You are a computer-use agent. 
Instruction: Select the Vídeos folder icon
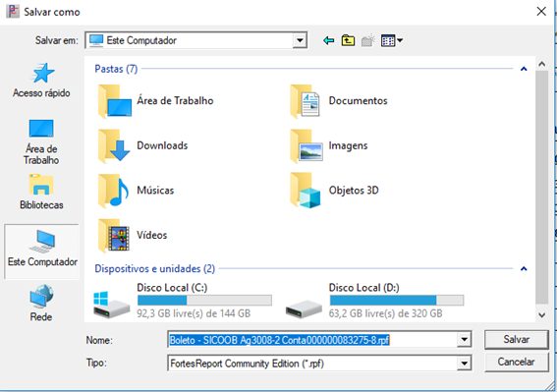click(x=113, y=236)
